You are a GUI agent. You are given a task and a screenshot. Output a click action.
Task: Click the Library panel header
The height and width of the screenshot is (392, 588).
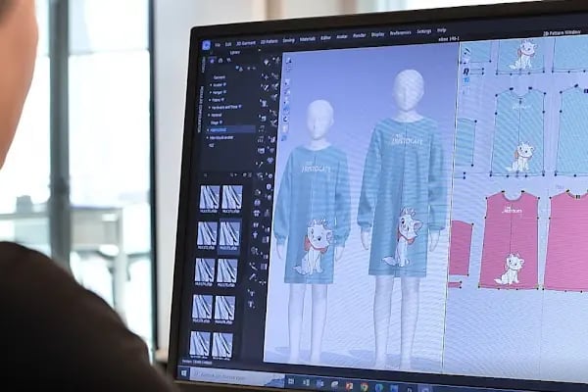point(235,53)
